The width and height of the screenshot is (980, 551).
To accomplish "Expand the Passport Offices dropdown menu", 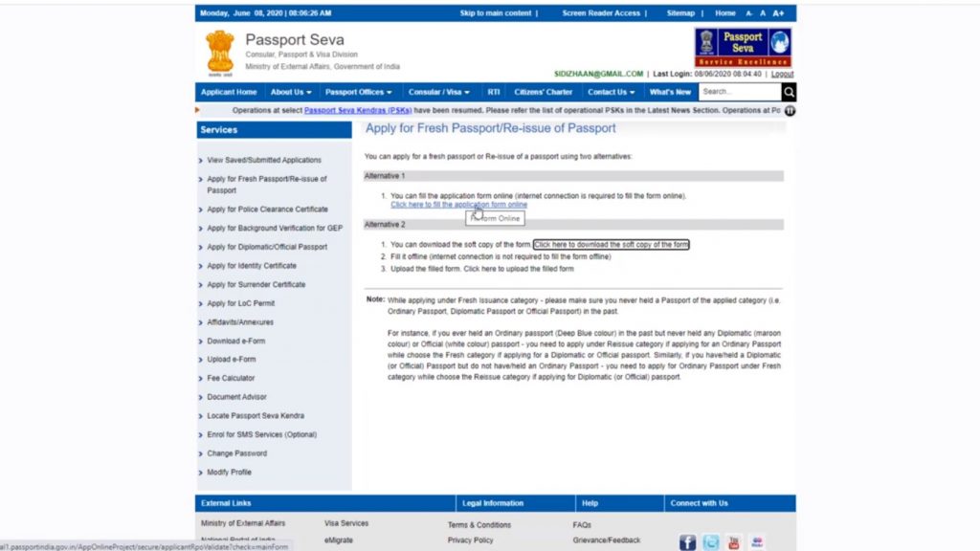I will click(x=358, y=92).
